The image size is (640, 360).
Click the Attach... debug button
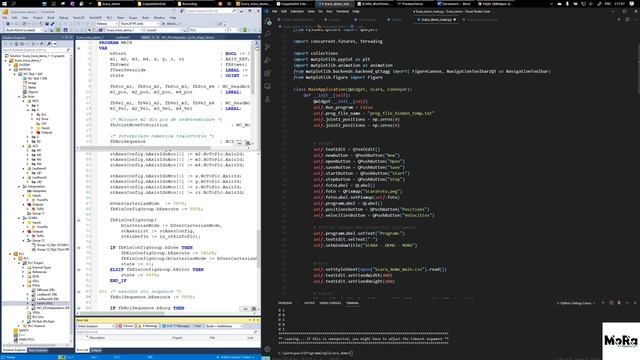(171, 24)
